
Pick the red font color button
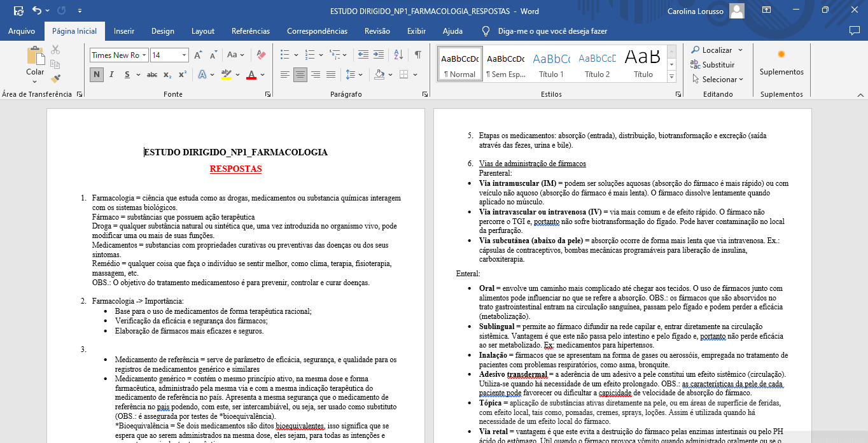tap(251, 74)
